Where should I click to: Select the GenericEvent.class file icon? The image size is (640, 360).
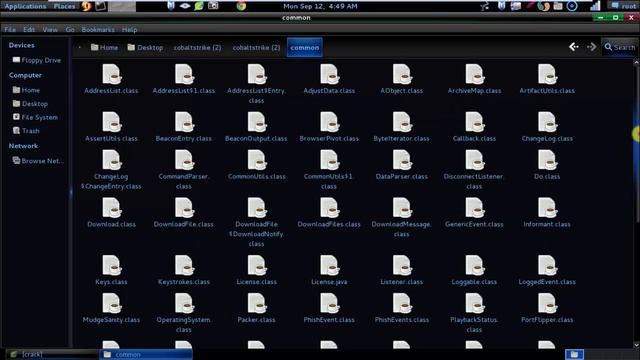[x=475, y=208]
